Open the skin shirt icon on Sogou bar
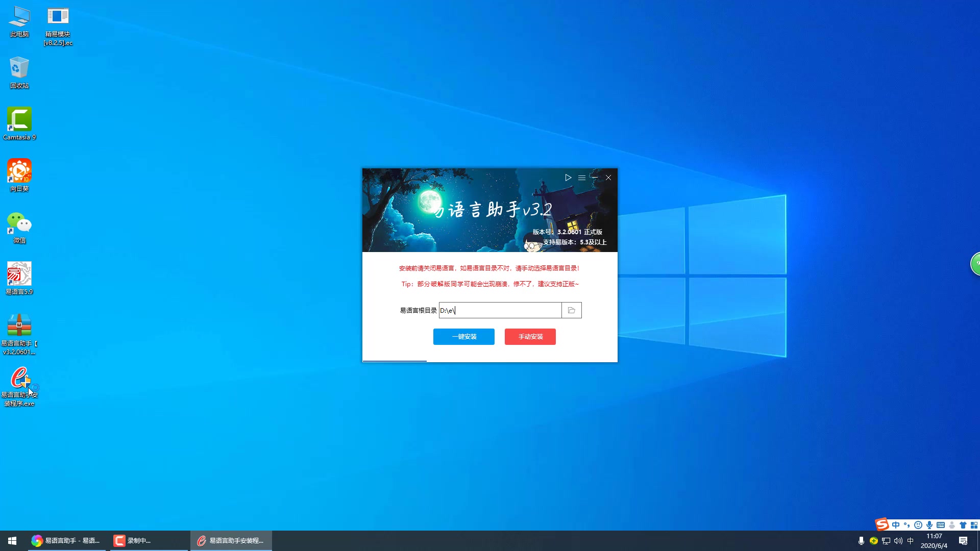Viewport: 980px width, 551px height. tap(963, 525)
